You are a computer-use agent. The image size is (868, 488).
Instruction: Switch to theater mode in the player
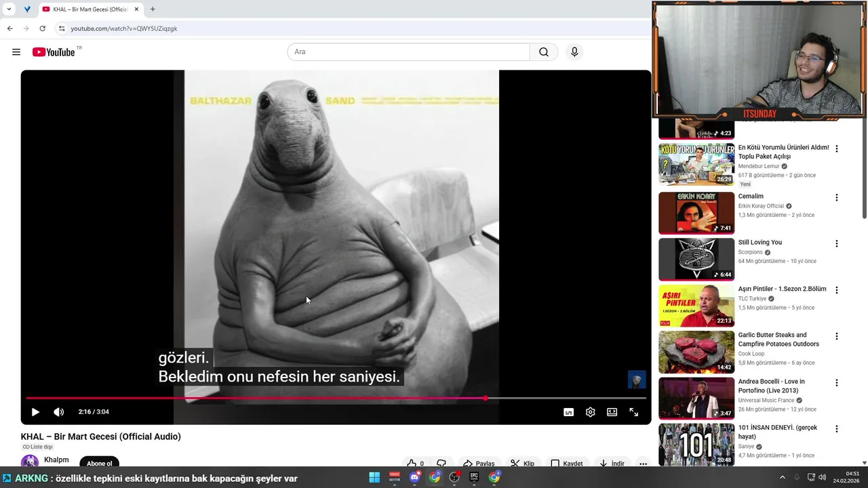(x=612, y=412)
